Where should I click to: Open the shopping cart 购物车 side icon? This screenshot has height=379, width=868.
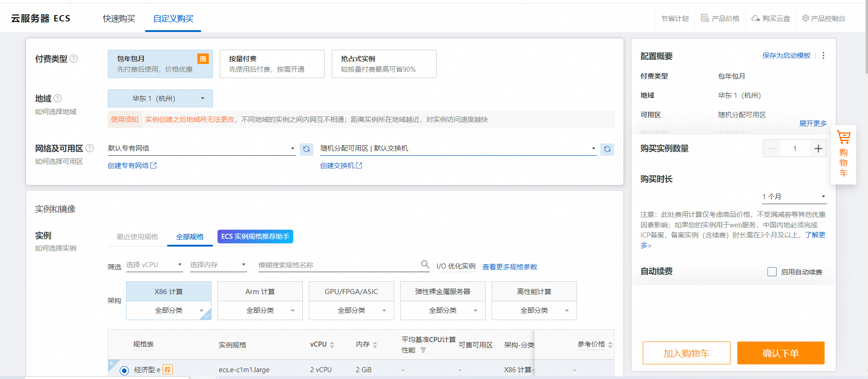click(x=843, y=154)
